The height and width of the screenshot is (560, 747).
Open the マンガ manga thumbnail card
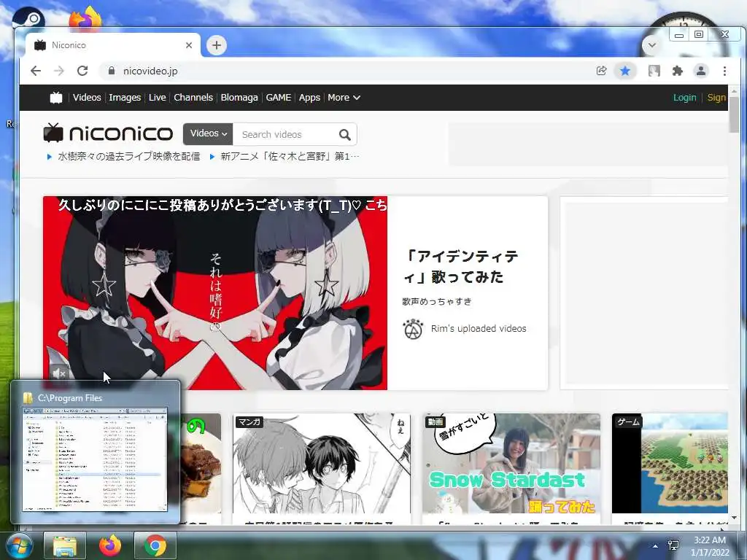coord(322,463)
